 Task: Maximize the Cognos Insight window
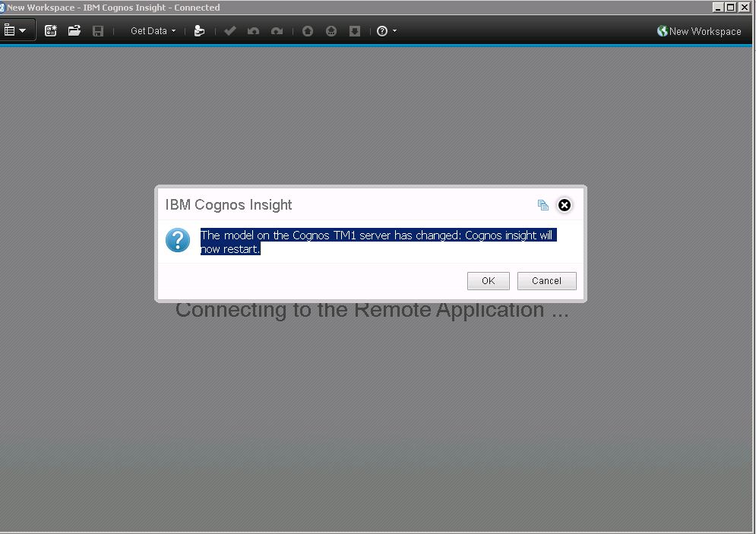(x=731, y=8)
